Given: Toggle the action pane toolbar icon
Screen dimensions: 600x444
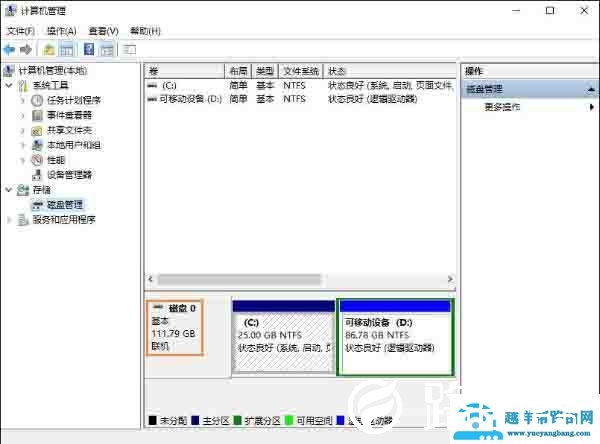Looking at the screenshot, I should point(107,50).
